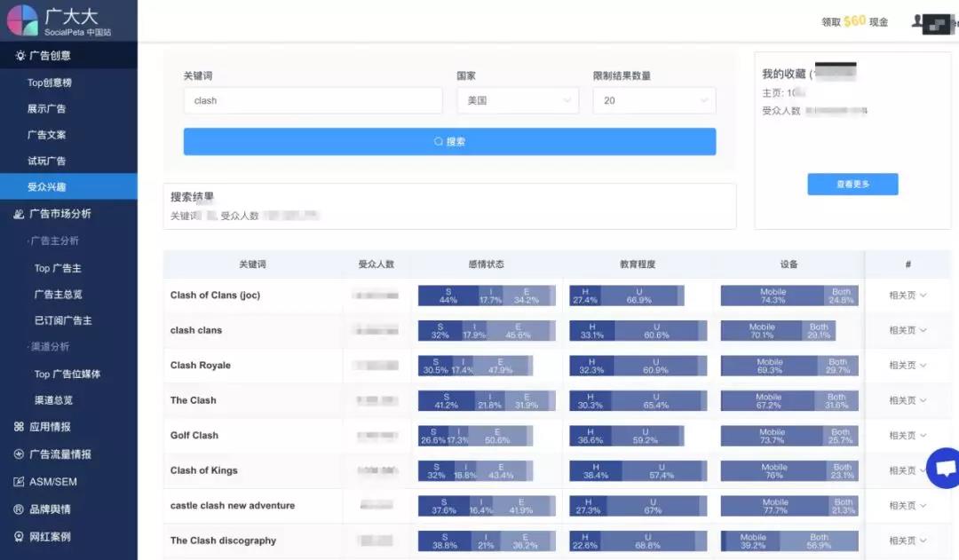The height and width of the screenshot is (560, 959).
Task: Click the 广告市场分析 chart icon
Action: click(19, 214)
